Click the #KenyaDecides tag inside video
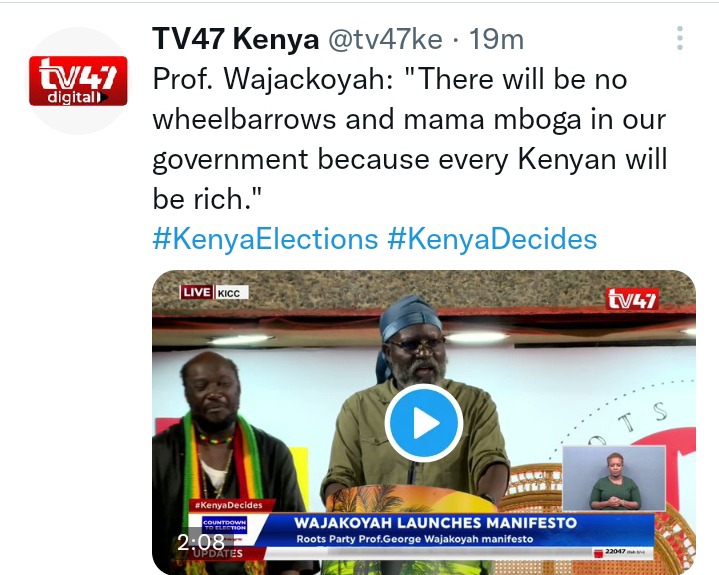The height and width of the screenshot is (575, 719). click(x=228, y=505)
